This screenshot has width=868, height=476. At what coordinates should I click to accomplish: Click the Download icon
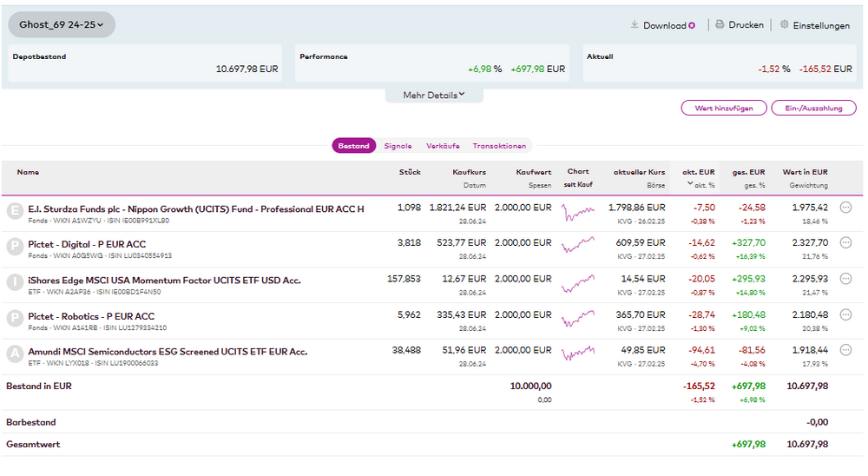[635, 25]
